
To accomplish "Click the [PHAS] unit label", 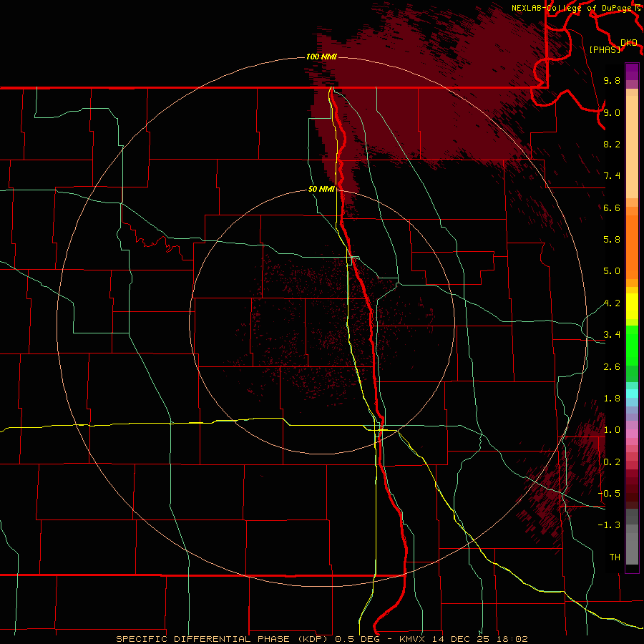I will pyautogui.click(x=605, y=49).
